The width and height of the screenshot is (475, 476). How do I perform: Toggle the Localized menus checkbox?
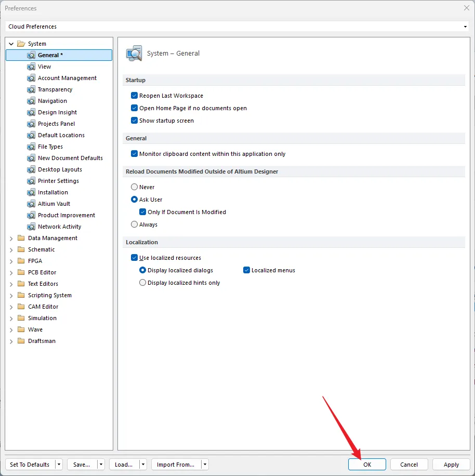(246, 270)
